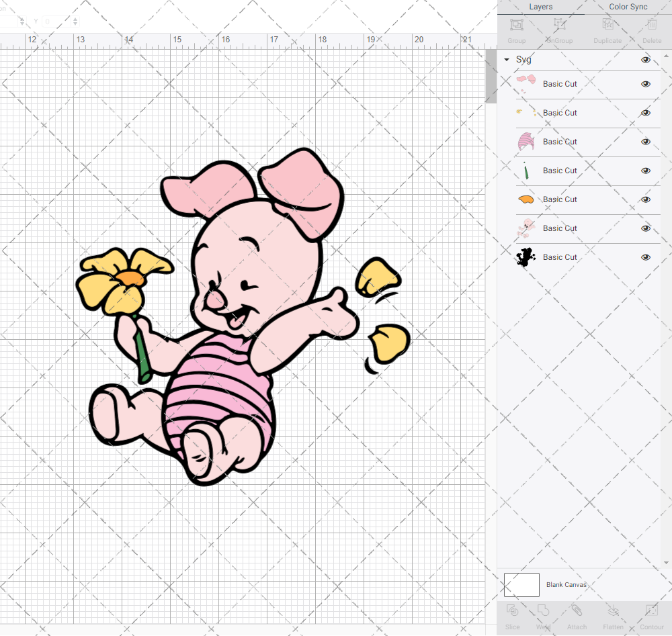Hide the black outline Basic Cut layer

pos(645,257)
